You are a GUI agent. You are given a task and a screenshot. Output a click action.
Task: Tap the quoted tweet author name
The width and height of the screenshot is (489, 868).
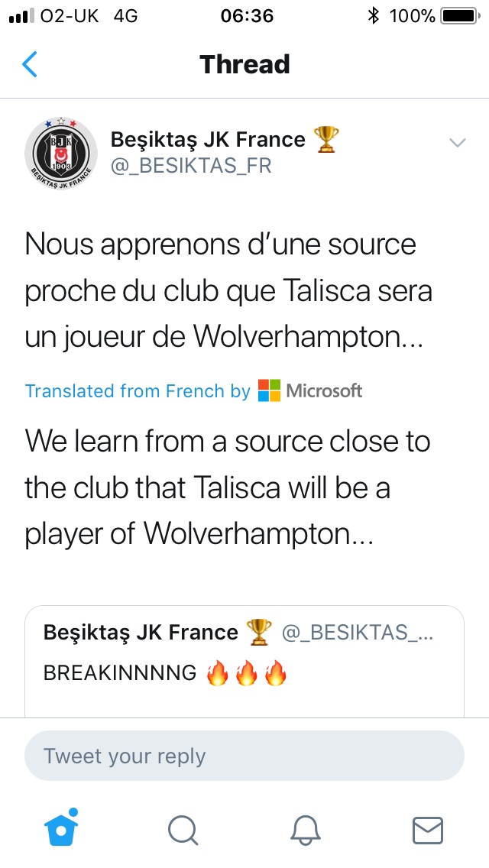(x=141, y=632)
